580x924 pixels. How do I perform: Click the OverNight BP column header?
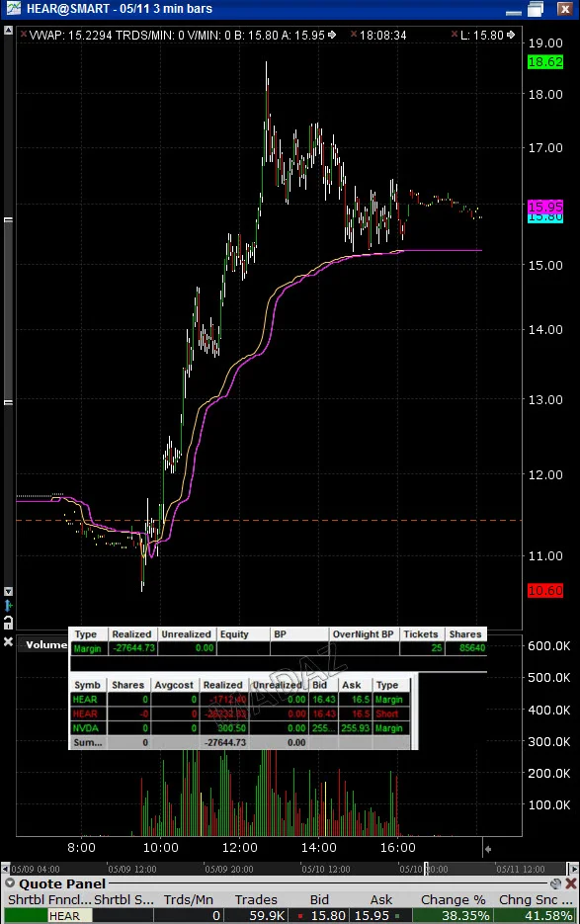coord(363,634)
